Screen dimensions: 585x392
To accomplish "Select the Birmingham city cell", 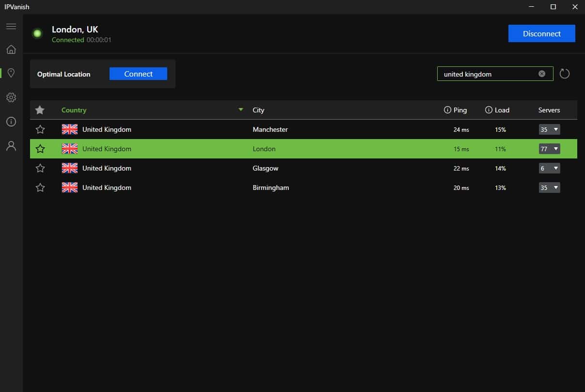I will (x=271, y=188).
